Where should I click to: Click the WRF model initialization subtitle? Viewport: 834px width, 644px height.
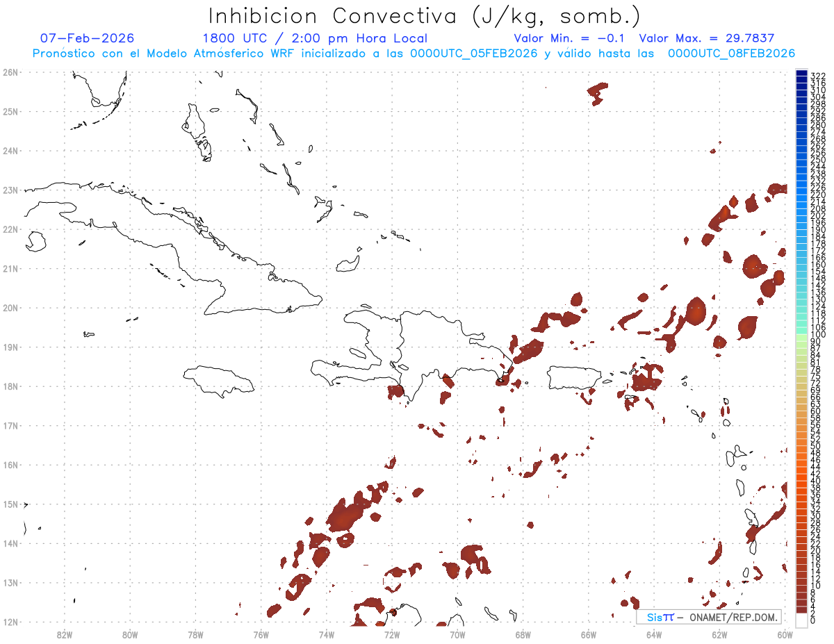tap(414, 53)
